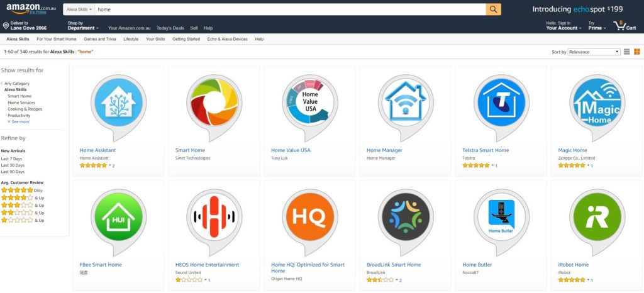Open Echo & Alexa Devices tab
Viewport: 644px width, 293px height.
click(228, 39)
